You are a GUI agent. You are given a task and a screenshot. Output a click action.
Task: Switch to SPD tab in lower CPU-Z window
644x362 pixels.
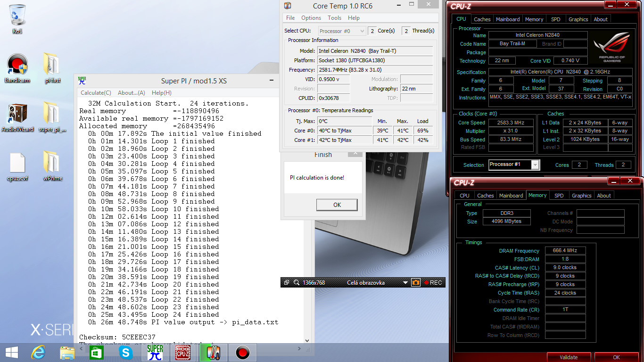point(559,196)
